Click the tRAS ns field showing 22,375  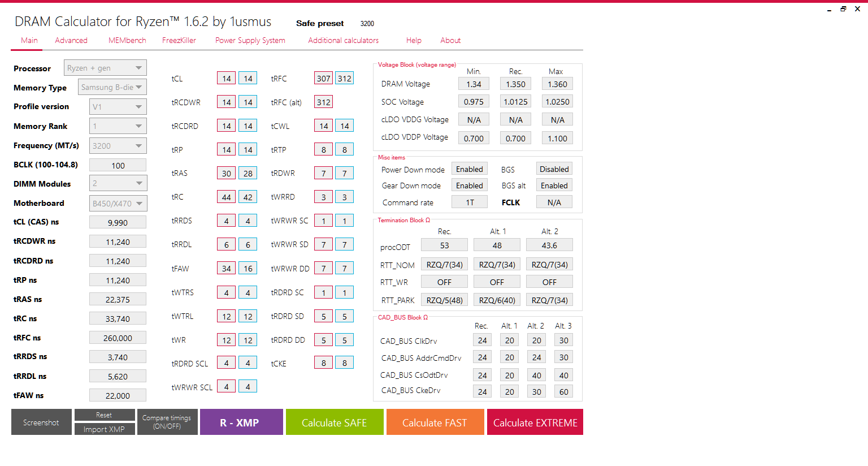[x=118, y=299]
